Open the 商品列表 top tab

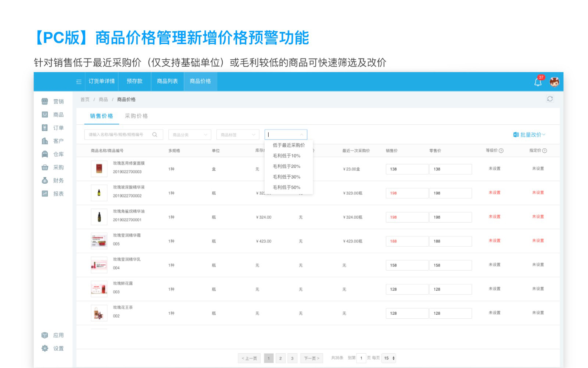[x=167, y=81]
